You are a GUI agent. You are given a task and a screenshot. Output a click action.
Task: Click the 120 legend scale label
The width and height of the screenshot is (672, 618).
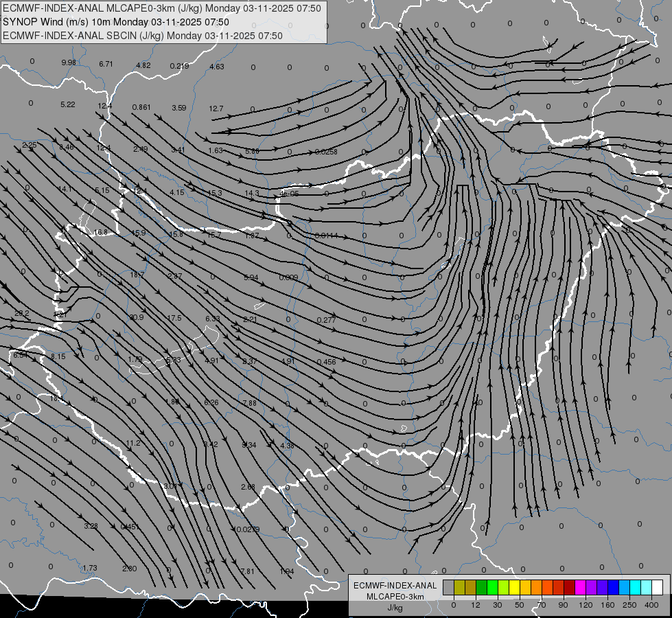tap(586, 605)
